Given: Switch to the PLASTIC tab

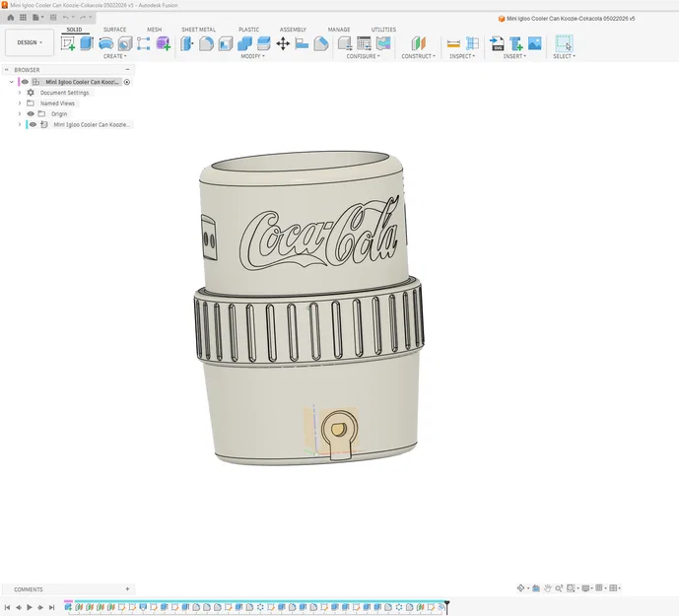Looking at the screenshot, I should point(248,30).
